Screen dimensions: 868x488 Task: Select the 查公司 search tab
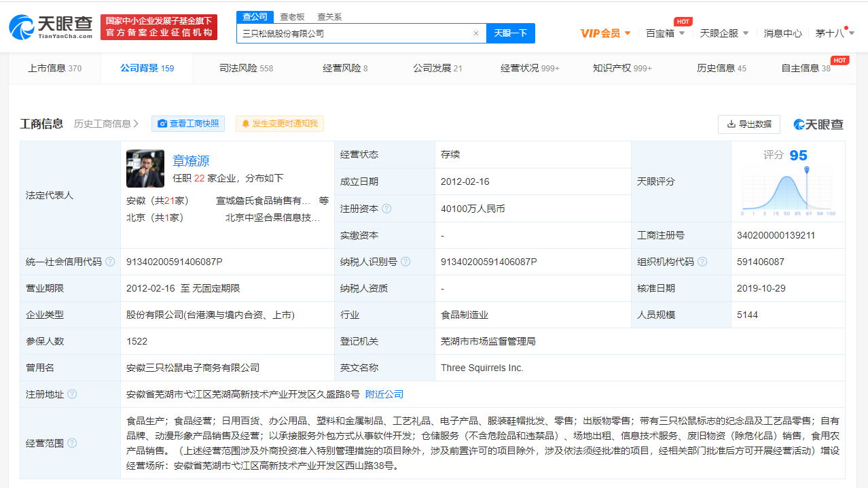[255, 16]
